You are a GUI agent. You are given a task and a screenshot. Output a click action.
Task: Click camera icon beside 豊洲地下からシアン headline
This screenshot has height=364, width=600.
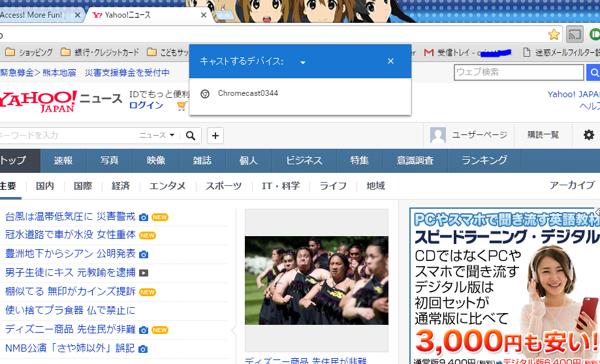pyautogui.click(x=144, y=254)
